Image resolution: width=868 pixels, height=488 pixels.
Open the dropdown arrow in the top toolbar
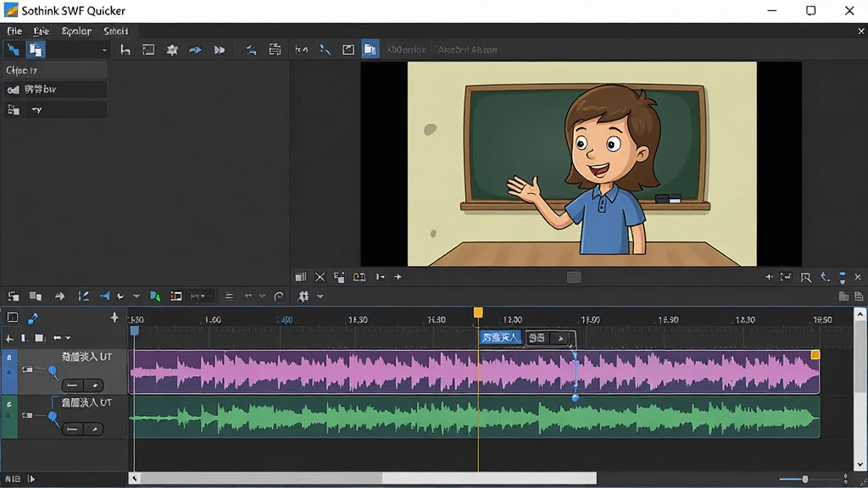[x=104, y=50]
